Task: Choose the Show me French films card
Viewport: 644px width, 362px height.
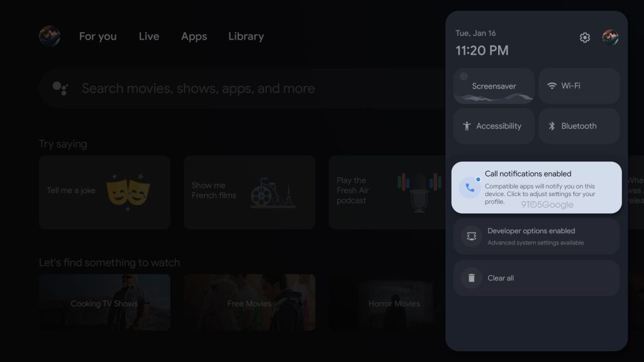Action: pyautogui.click(x=249, y=192)
